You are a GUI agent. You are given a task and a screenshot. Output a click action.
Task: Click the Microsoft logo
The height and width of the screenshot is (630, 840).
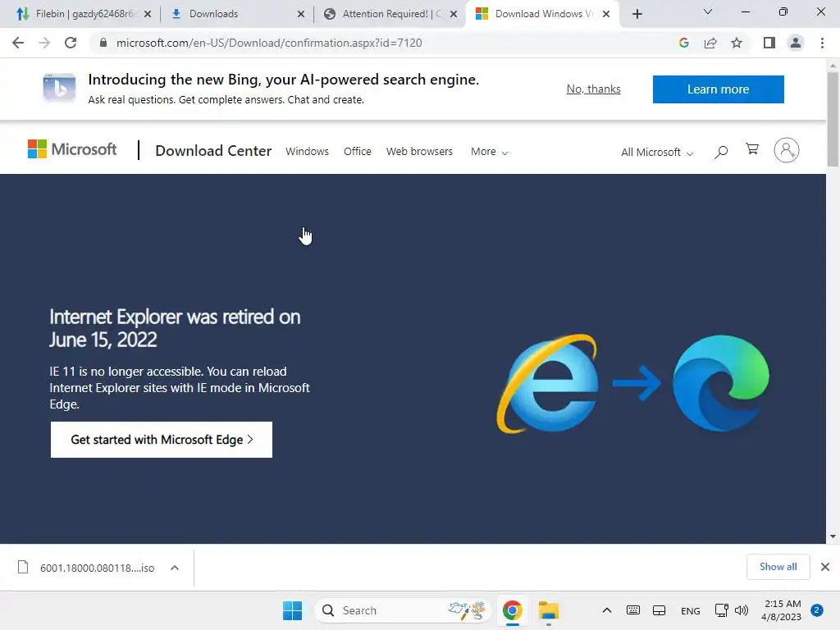pos(72,149)
